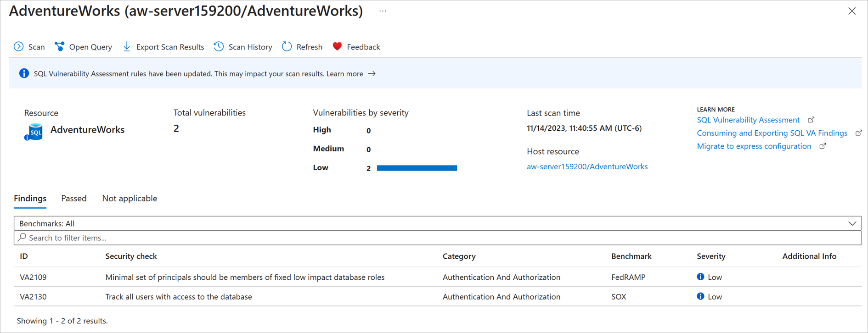Click the Medium severity label
The image size is (868, 333).
point(328,149)
